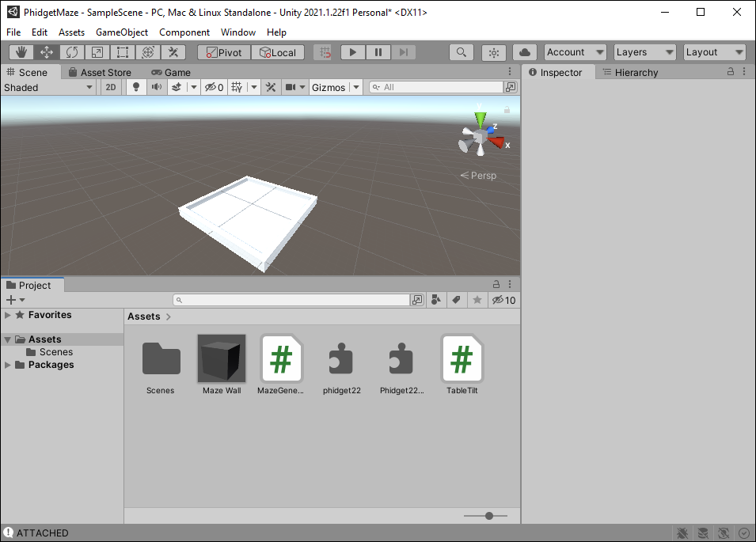Viewport: 756px width, 542px height.
Task: Toggle scene audio speaker icon
Action: click(x=157, y=87)
